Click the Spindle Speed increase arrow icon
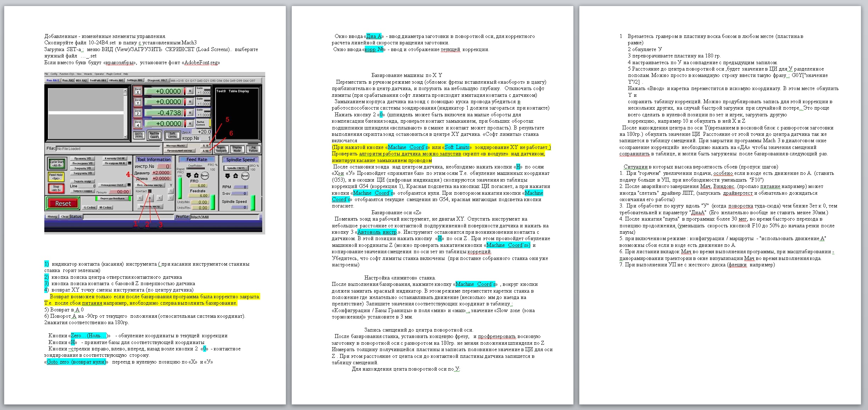 click(235, 176)
